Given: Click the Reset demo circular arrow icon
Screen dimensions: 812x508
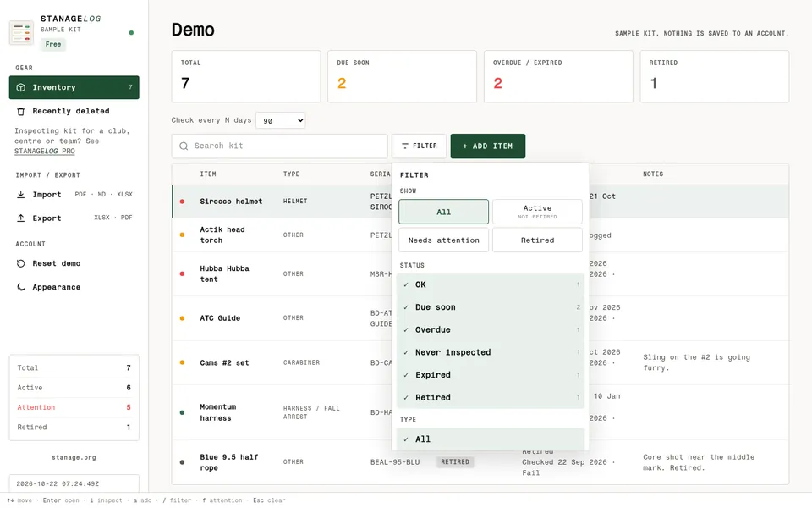Looking at the screenshot, I should 20,263.
